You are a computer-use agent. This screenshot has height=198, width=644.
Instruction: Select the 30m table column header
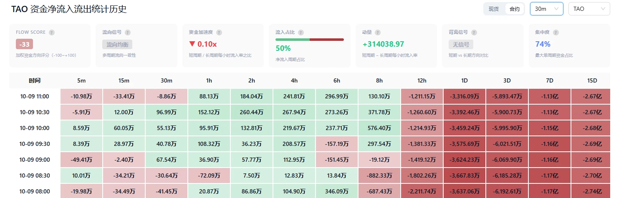pyautogui.click(x=167, y=80)
